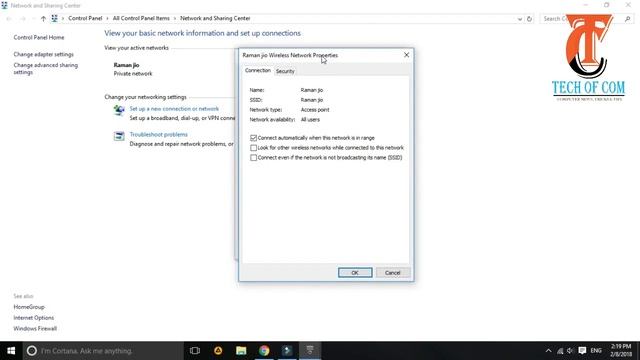Click the new connection setup icon
This screenshot has width=640, height=360.
(119, 111)
